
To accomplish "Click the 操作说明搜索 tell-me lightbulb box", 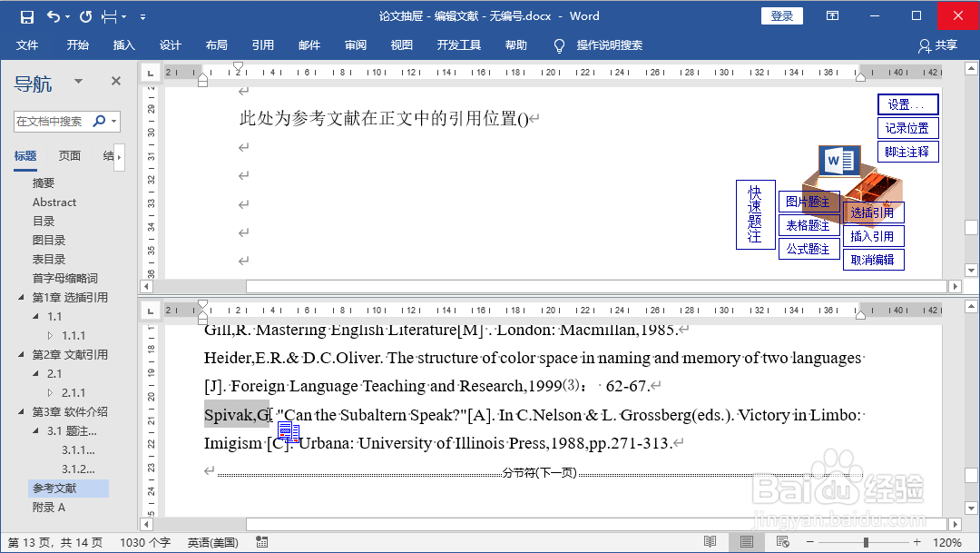I will [598, 45].
